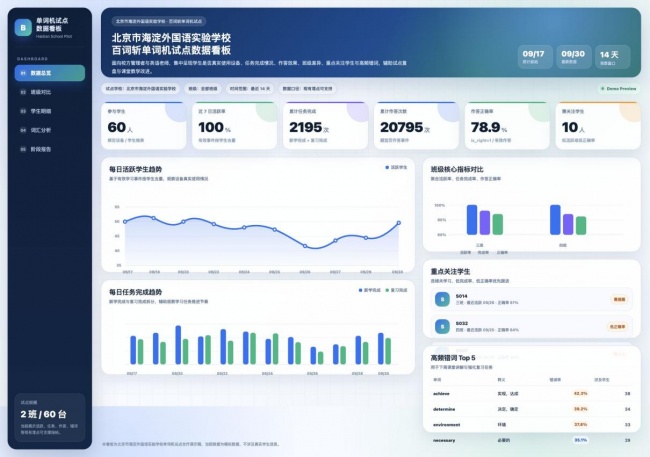Open the 试点学校 filter pill
The image size is (650, 457).
click(141, 89)
